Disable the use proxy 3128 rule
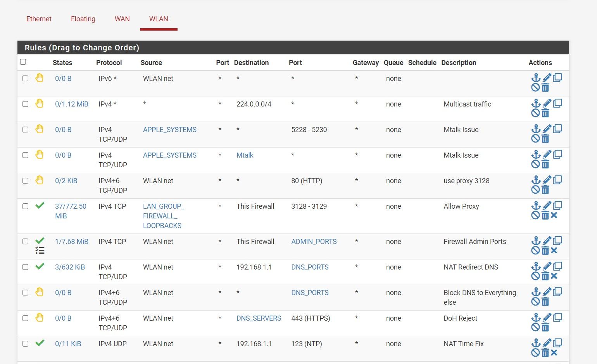597x364 pixels. click(535, 190)
